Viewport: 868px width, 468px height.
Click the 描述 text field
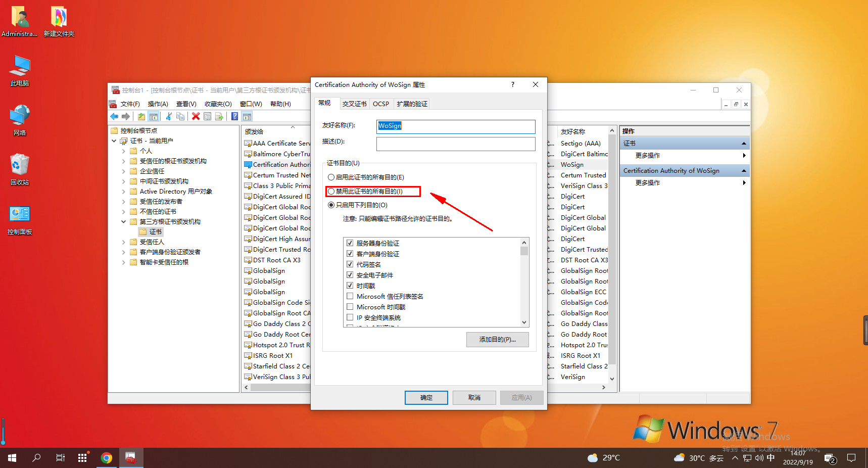[456, 144]
